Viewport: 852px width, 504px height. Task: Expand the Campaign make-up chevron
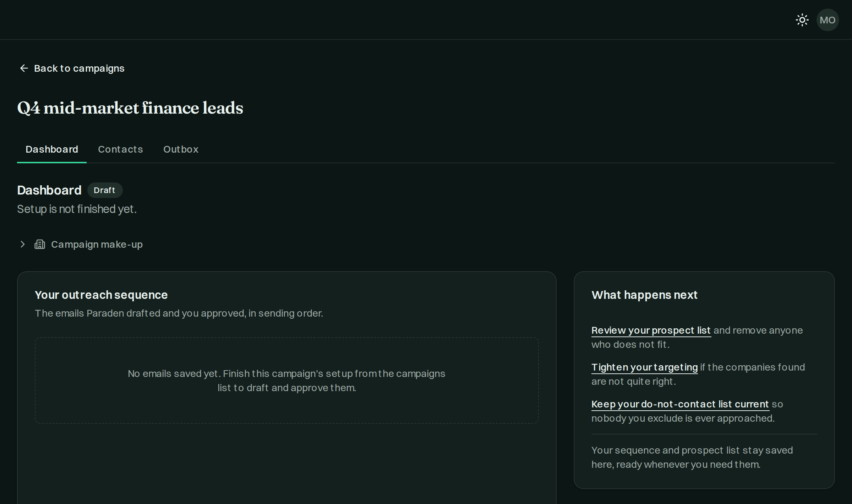point(23,244)
